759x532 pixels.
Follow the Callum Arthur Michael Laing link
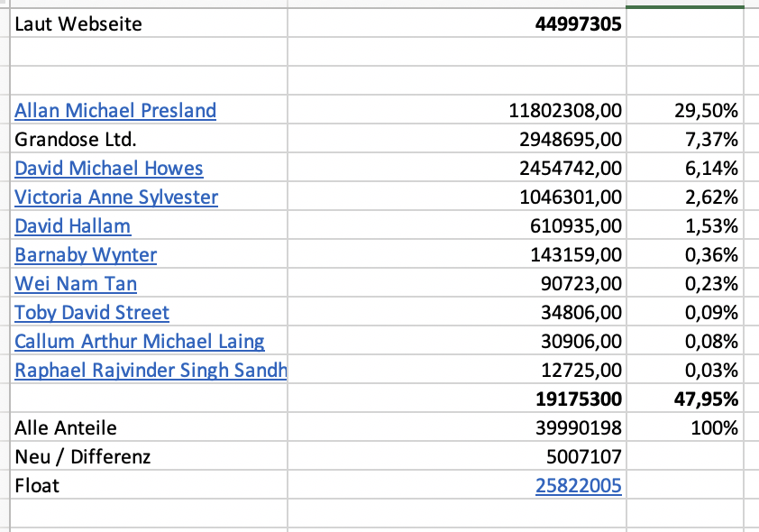[x=140, y=342]
